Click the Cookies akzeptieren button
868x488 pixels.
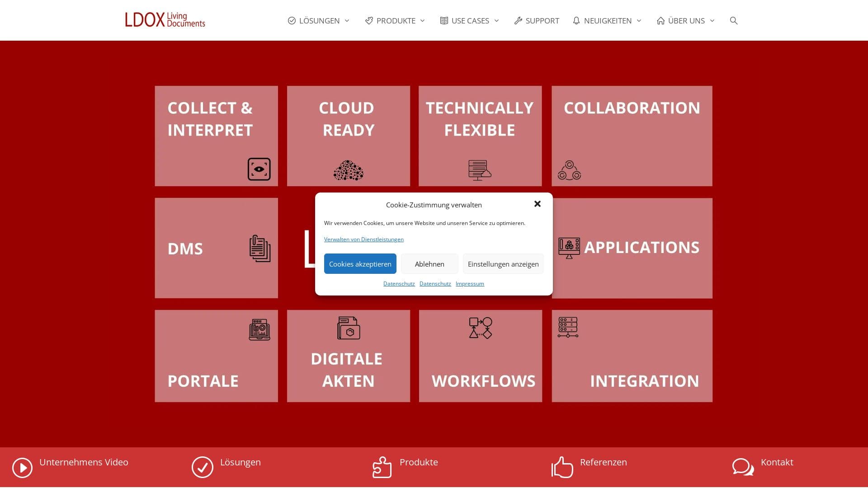[x=360, y=263]
